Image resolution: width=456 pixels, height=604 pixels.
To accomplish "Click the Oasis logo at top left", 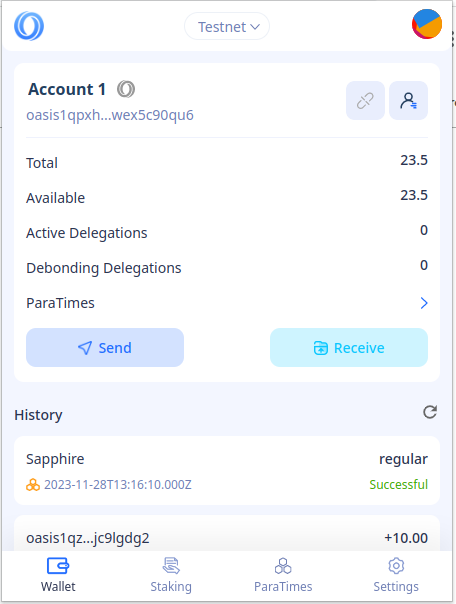I will click(x=29, y=26).
